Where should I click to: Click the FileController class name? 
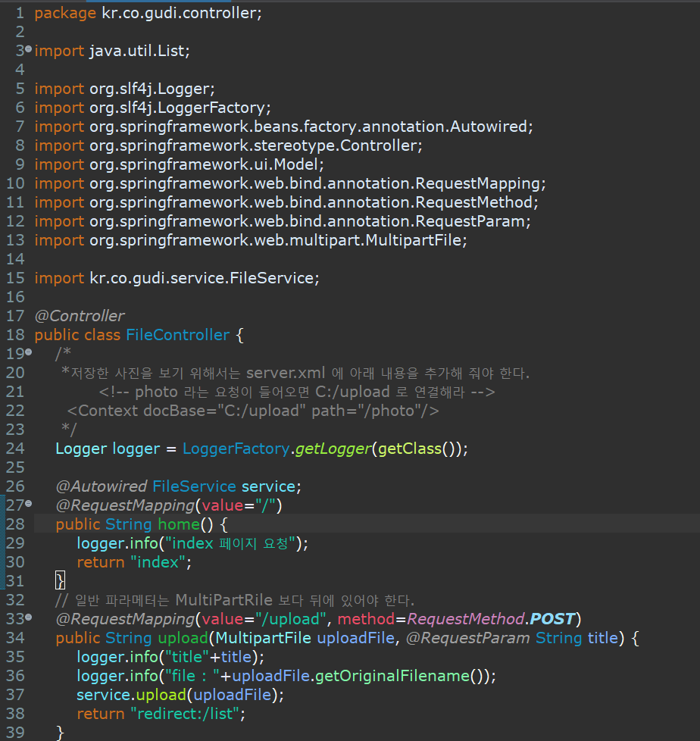point(178,335)
